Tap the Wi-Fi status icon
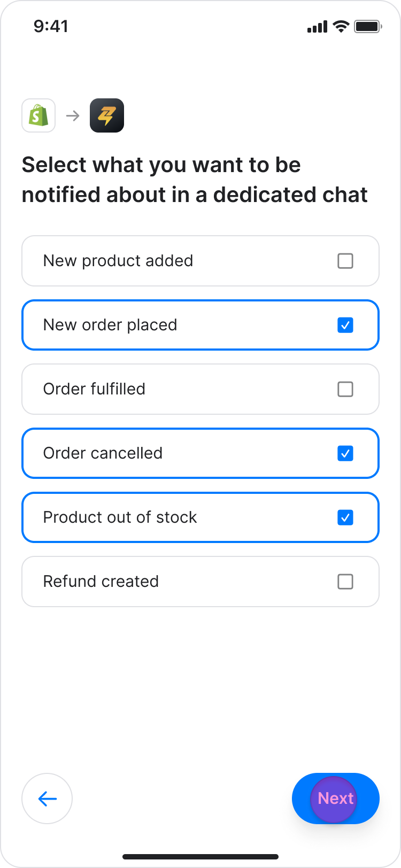 click(340, 27)
